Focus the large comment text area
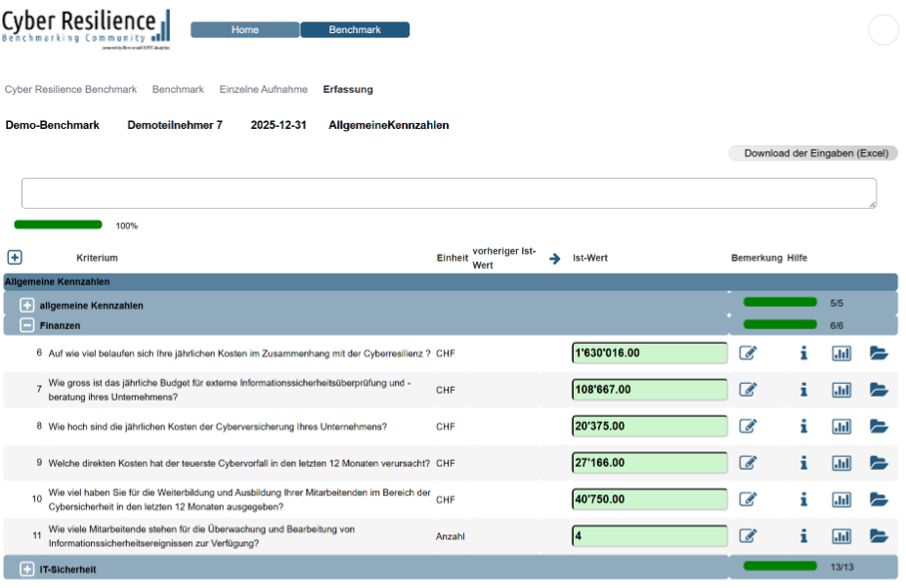This screenshot has height=588, width=906. [449, 193]
